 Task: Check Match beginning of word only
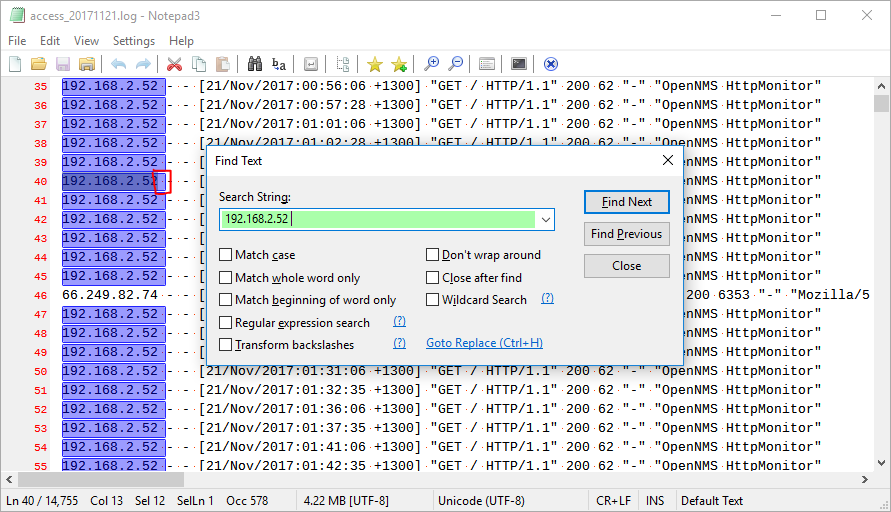click(x=226, y=299)
